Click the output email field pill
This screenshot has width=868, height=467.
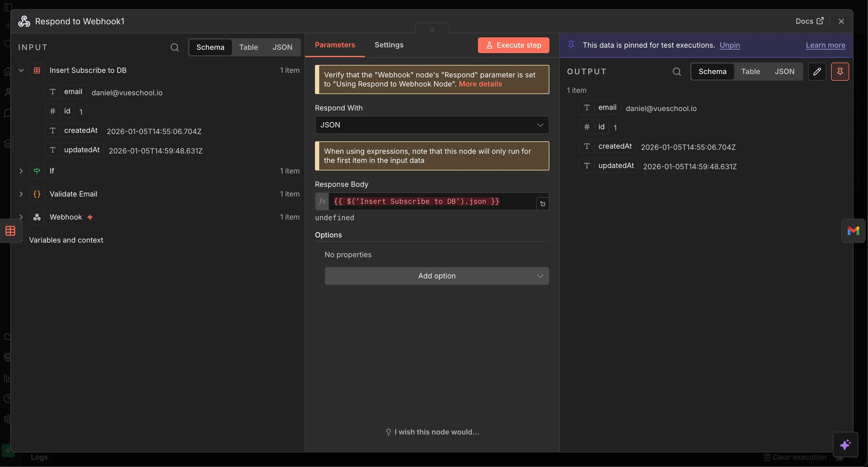600,108
